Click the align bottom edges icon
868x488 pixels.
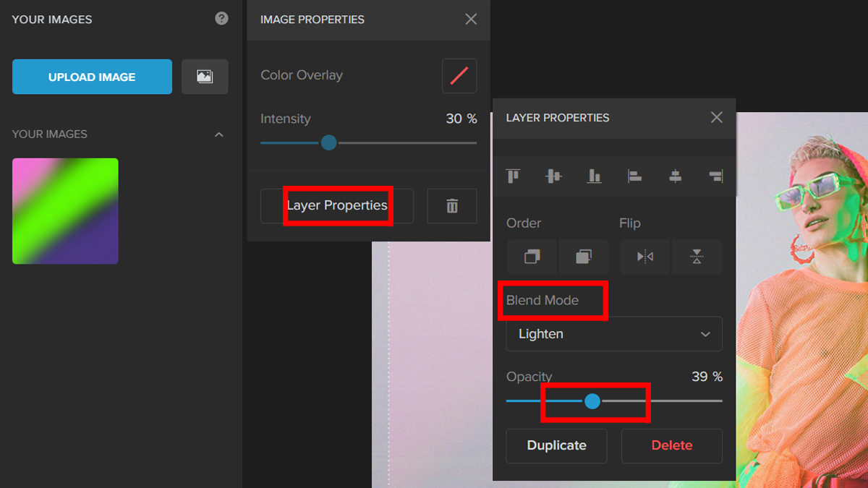click(595, 176)
